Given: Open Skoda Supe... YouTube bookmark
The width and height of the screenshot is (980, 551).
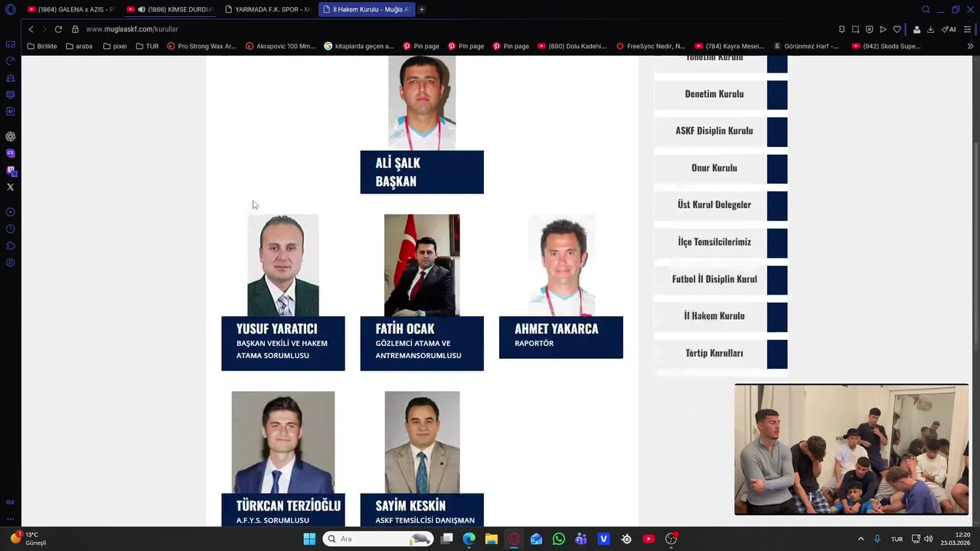Looking at the screenshot, I should [886, 46].
